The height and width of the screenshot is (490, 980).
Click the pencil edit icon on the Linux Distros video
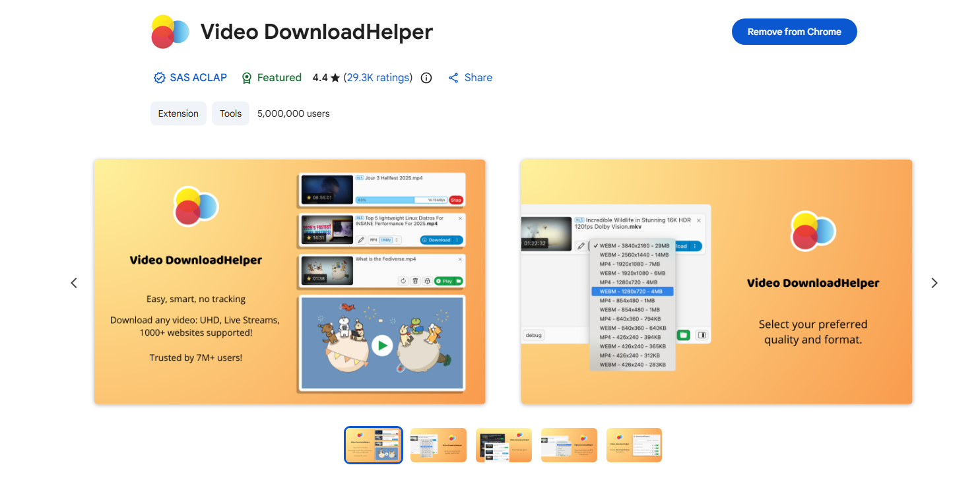[x=361, y=240]
